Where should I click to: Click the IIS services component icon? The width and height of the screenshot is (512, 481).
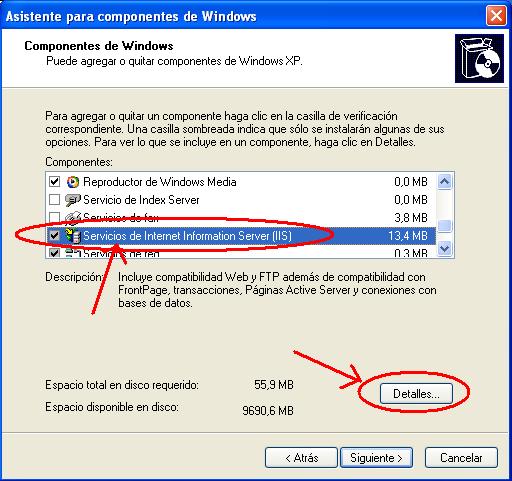tap(73, 236)
